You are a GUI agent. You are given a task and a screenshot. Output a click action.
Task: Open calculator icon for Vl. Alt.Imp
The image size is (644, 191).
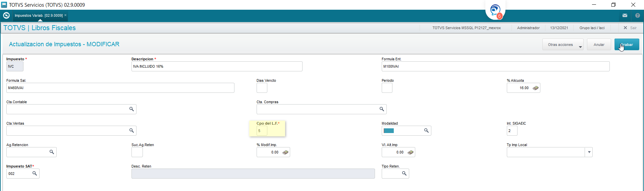(411, 152)
